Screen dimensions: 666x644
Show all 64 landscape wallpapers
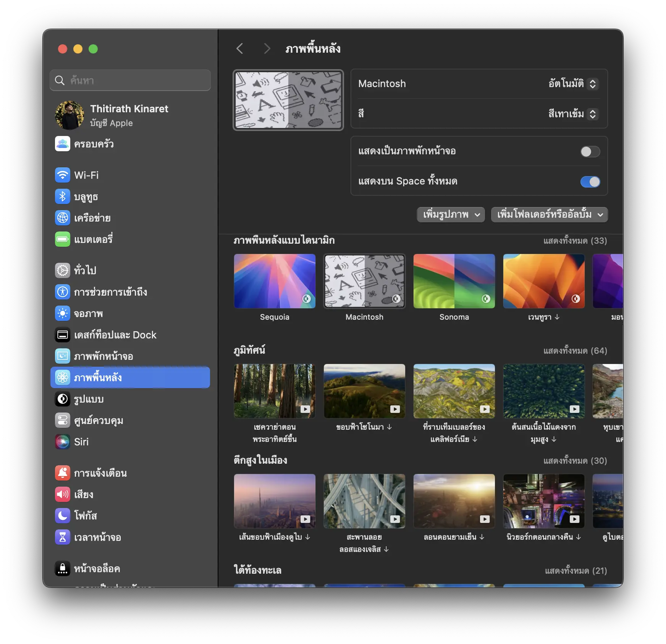click(x=575, y=351)
